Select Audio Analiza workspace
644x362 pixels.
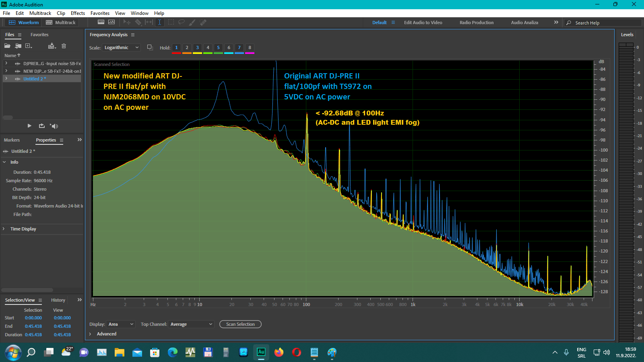(524, 23)
